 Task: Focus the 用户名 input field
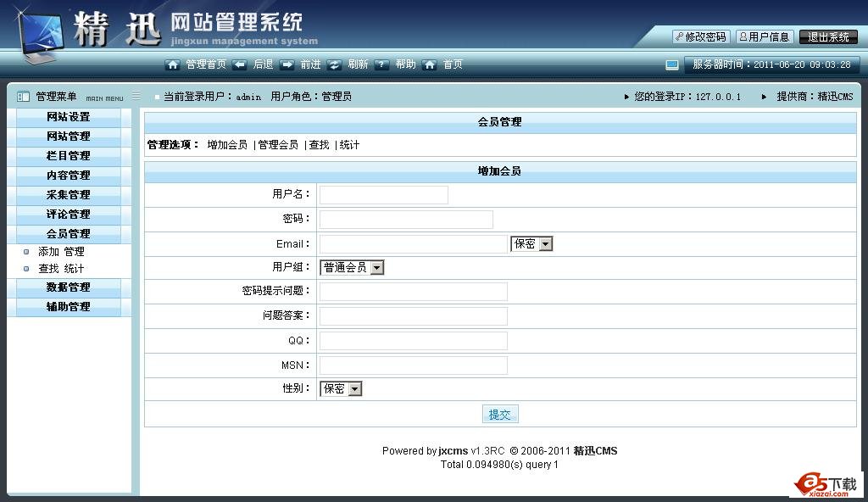(x=384, y=195)
